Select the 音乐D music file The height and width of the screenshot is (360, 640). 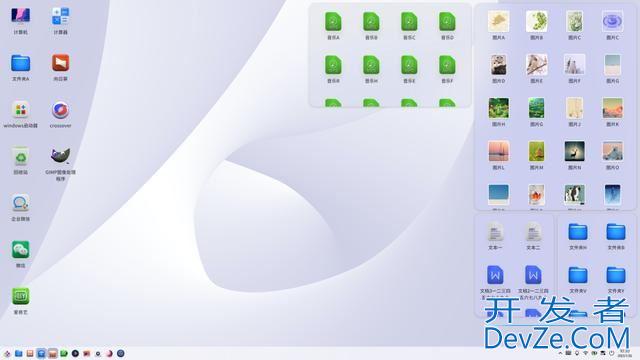point(447,22)
